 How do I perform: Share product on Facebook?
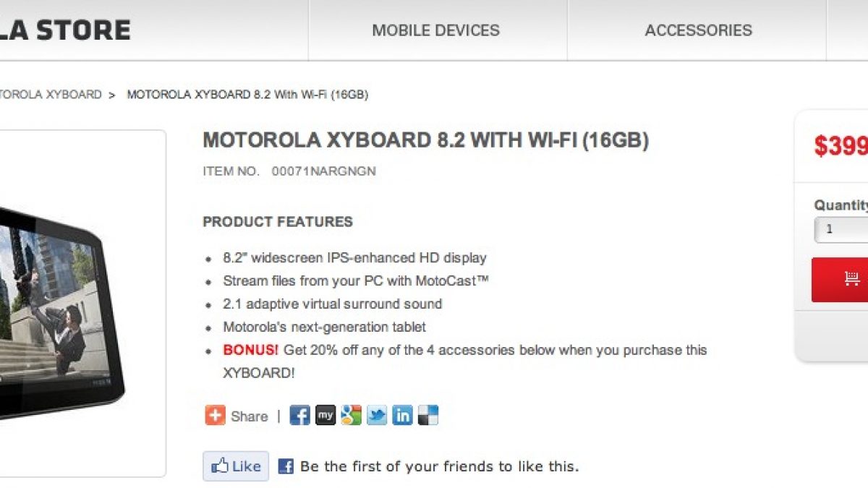click(299, 416)
